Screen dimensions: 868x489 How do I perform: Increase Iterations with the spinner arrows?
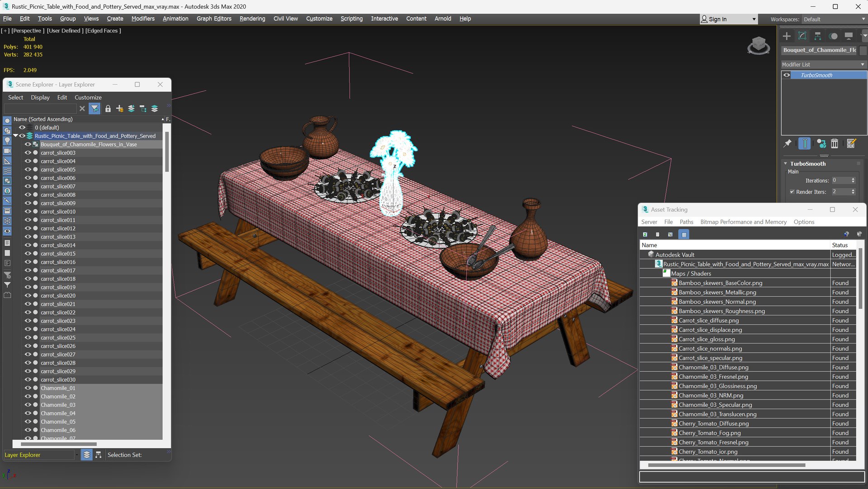(x=853, y=179)
